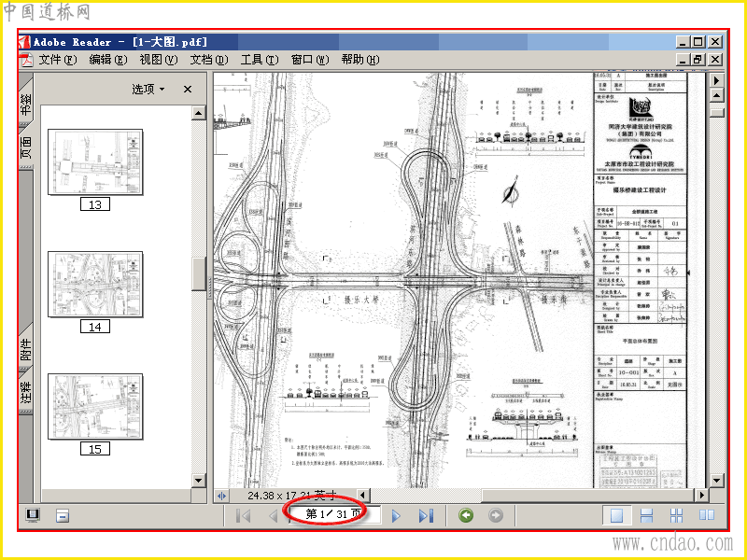The height and width of the screenshot is (560, 747).
Task: Click the document vertical scrollbar handle
Action: click(x=717, y=112)
